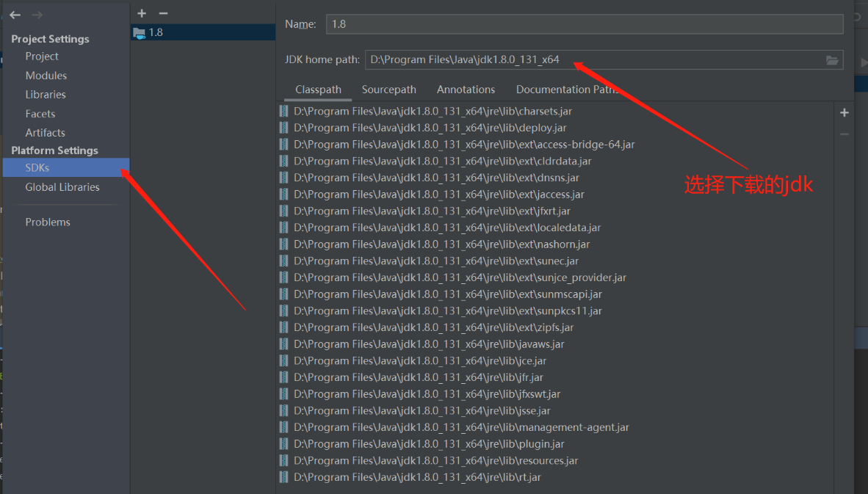Select the nashorn.jar entry
This screenshot has width=868, height=494.
coord(442,244)
